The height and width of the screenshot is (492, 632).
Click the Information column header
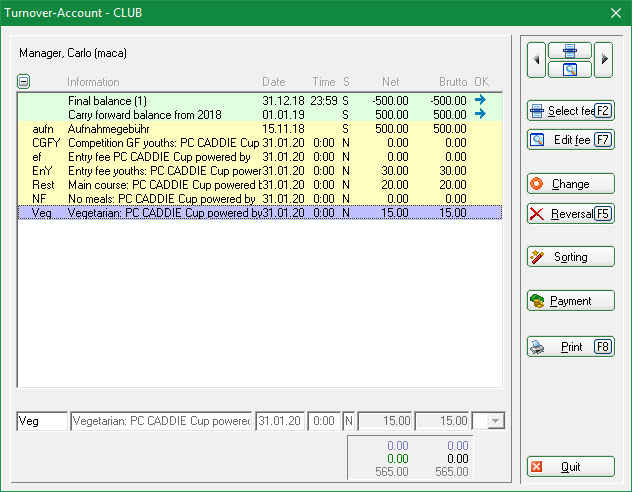pos(93,82)
